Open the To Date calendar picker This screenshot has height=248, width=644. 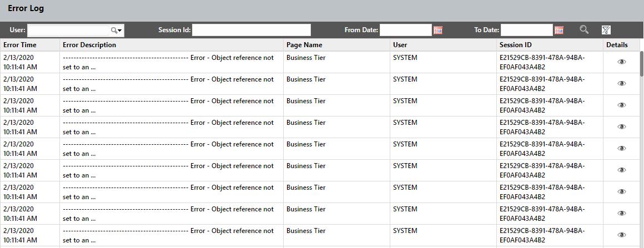tap(559, 30)
